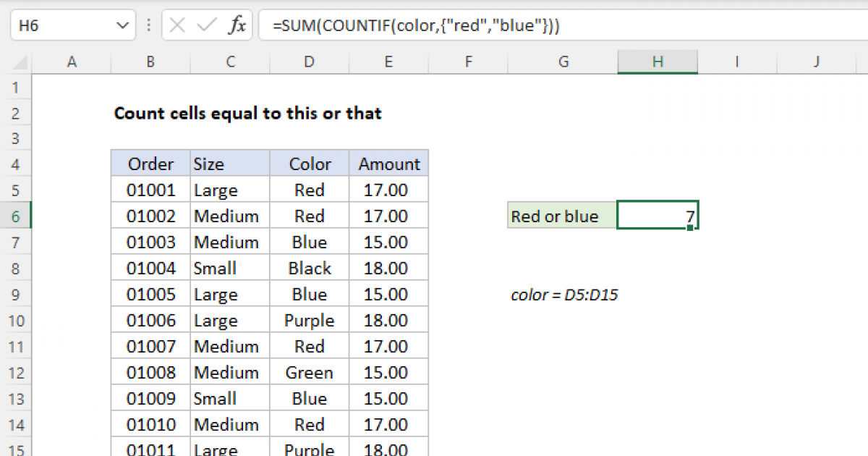Select column D header
The width and height of the screenshot is (868, 456).
[309, 62]
